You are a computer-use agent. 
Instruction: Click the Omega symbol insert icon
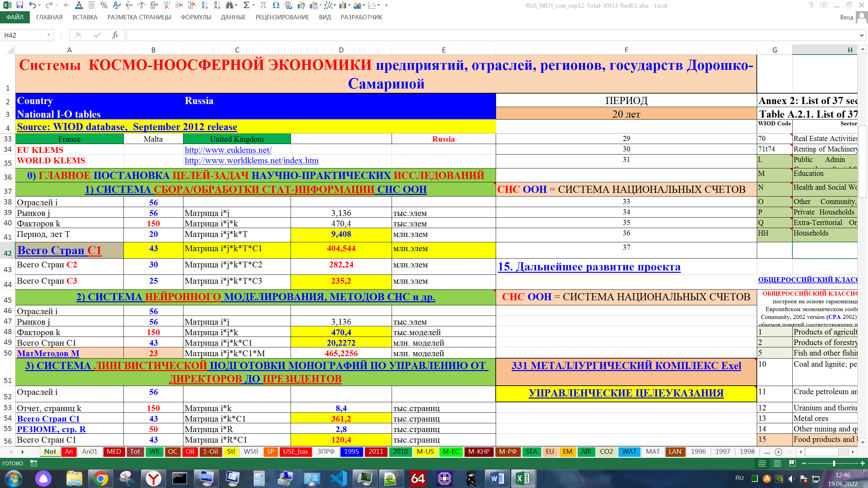276,5
